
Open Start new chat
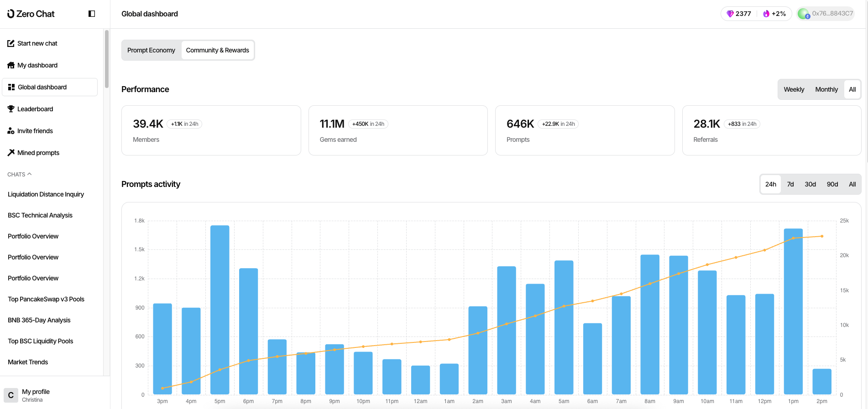(x=50, y=43)
